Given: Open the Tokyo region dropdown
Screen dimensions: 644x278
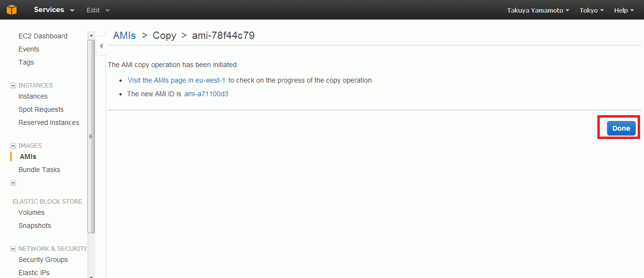Looking at the screenshot, I should (x=592, y=10).
